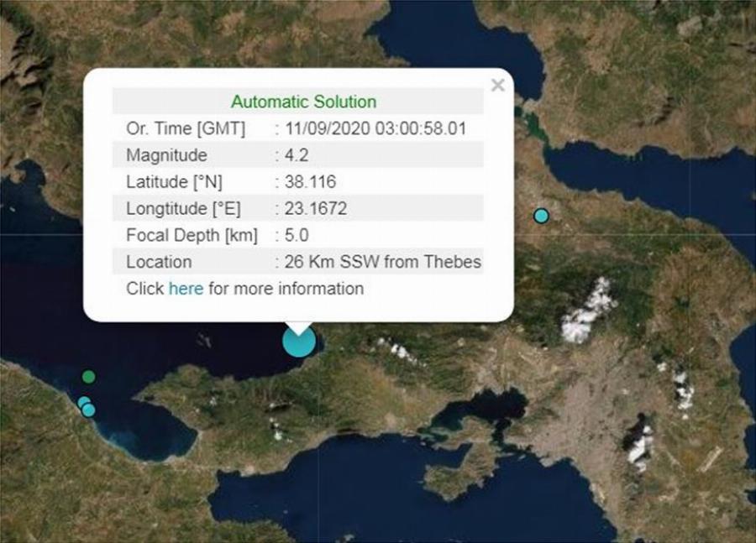Screen dimensions: 756x543
Task: Click the upper cyan marker on the southwest coastline
Action: pos(84,402)
